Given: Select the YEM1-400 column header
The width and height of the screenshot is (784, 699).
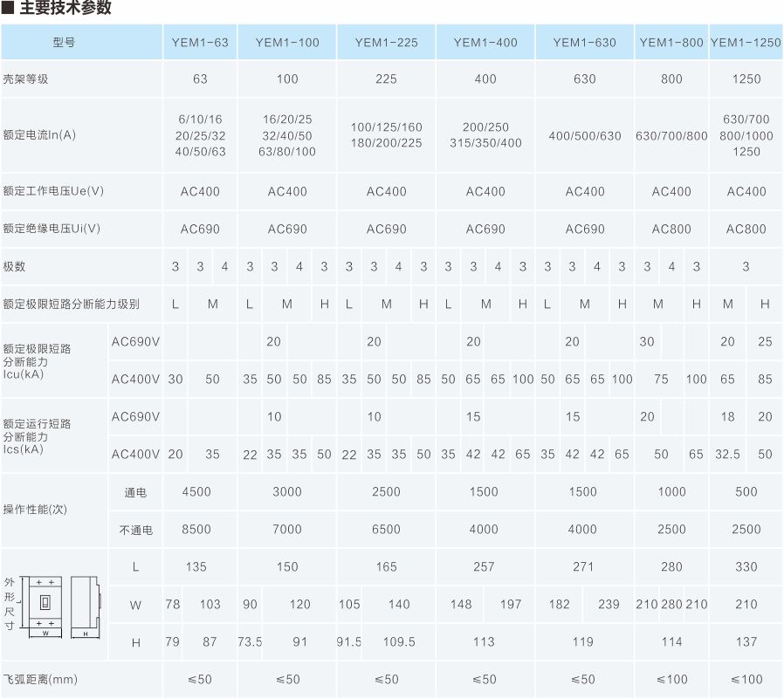Looking at the screenshot, I should (x=485, y=42).
